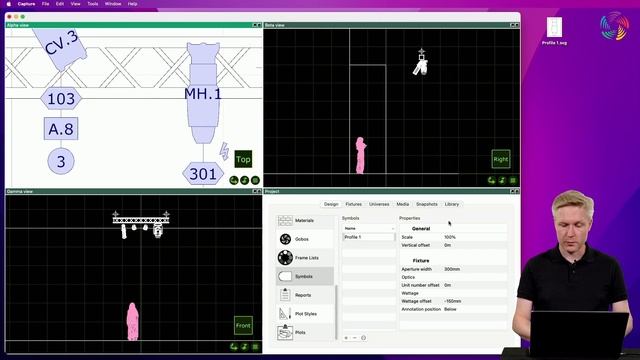Open the Edit menu
This screenshot has width=640, height=360.
(x=60, y=4)
